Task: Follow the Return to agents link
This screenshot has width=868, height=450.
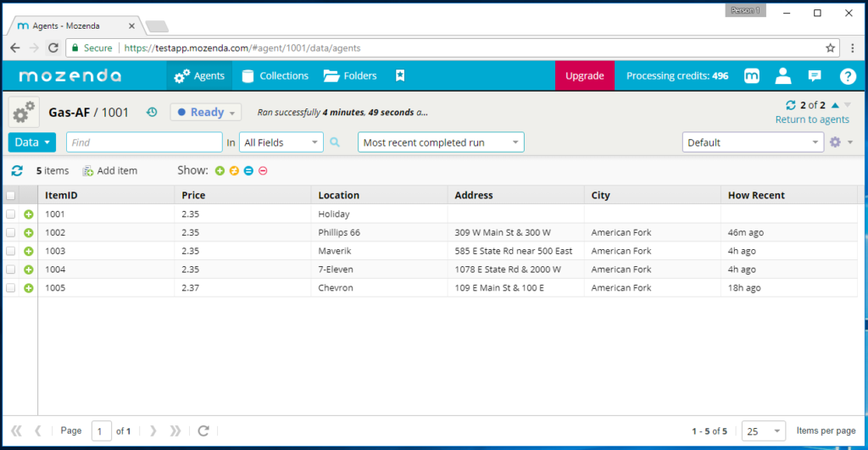Action: [812, 119]
